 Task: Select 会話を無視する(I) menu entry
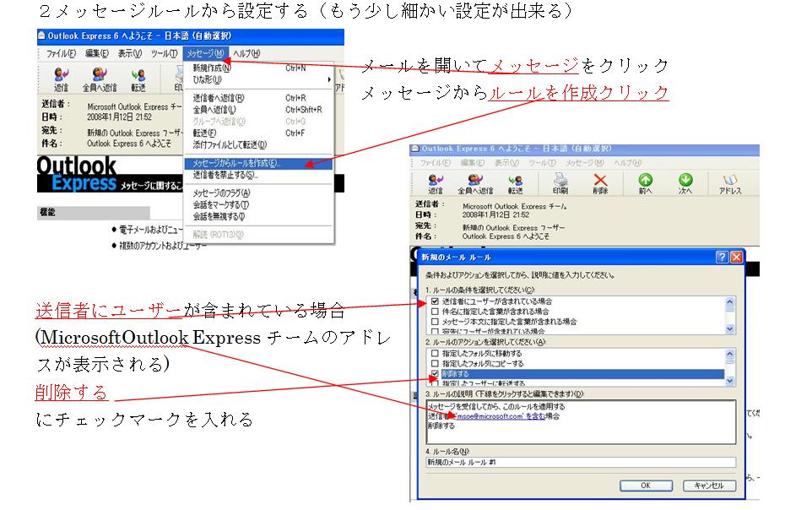click(x=259, y=217)
